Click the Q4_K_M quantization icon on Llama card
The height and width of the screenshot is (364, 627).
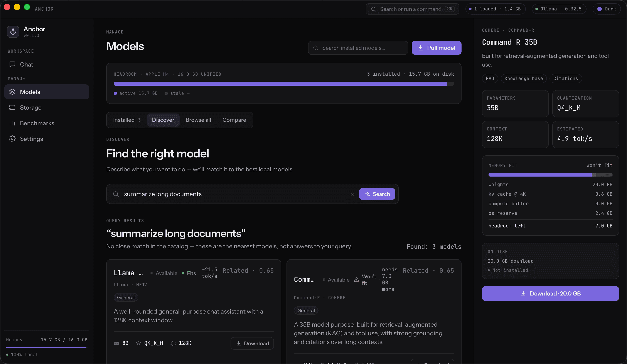coord(138,343)
